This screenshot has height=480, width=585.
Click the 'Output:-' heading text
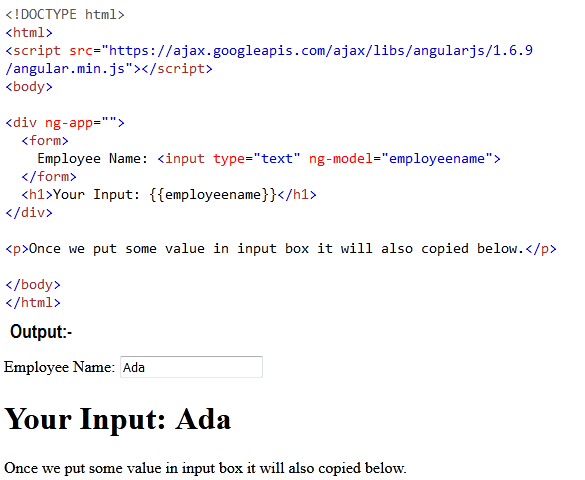click(x=41, y=332)
